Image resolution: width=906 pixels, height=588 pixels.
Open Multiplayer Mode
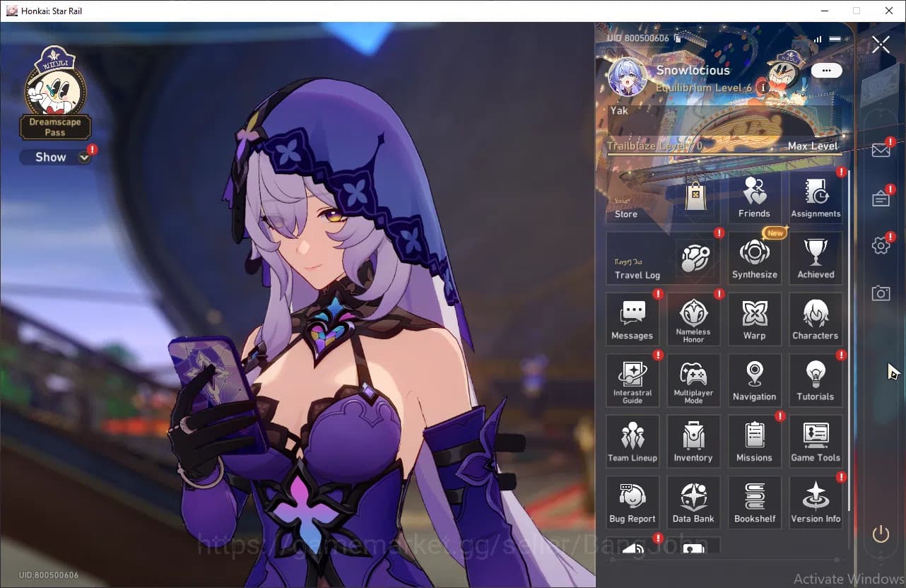tap(693, 381)
